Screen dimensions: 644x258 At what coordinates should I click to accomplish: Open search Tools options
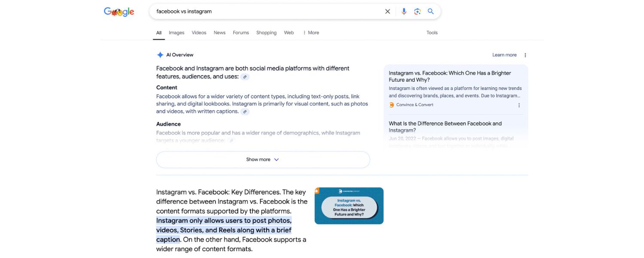coord(432,32)
